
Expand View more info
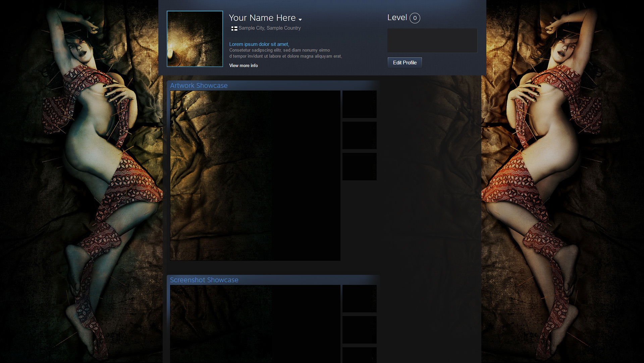point(244,66)
